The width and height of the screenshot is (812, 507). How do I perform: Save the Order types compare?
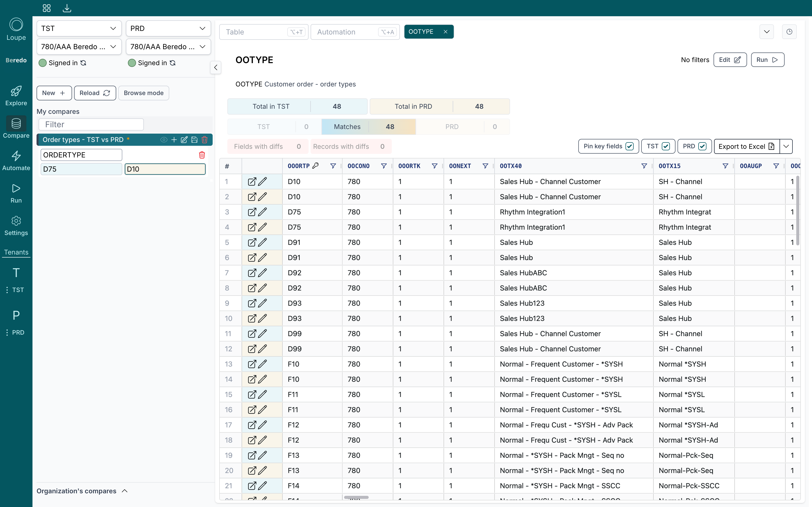(194, 140)
